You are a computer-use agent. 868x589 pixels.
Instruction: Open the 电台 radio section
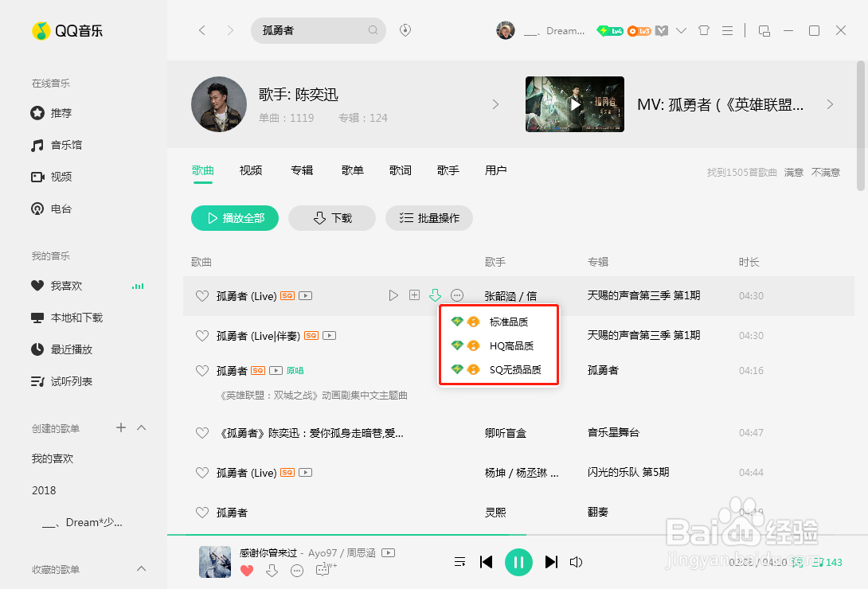(x=52, y=209)
